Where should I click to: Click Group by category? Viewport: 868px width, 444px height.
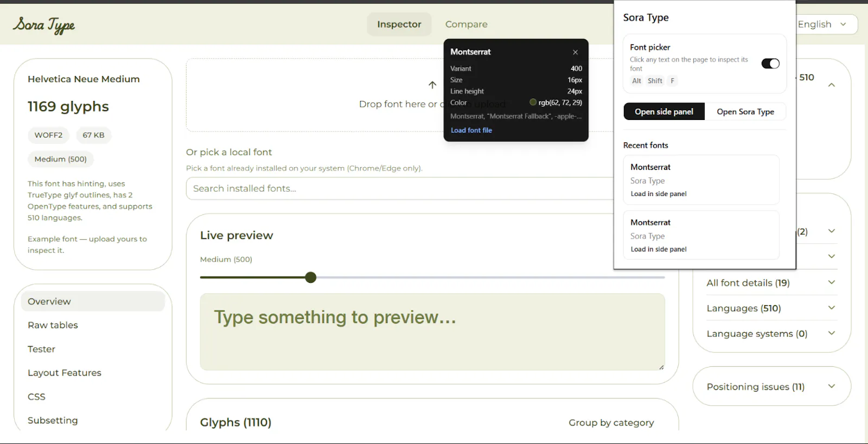(x=611, y=422)
